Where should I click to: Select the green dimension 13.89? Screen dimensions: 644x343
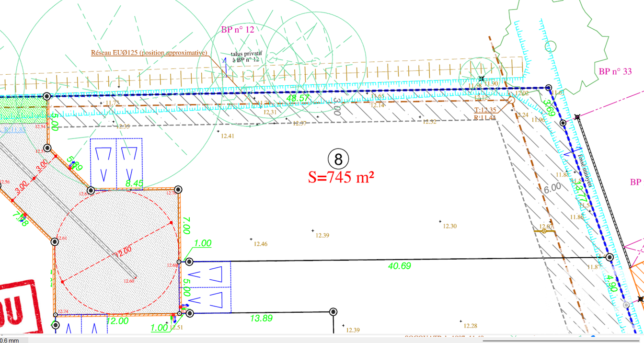click(x=261, y=318)
